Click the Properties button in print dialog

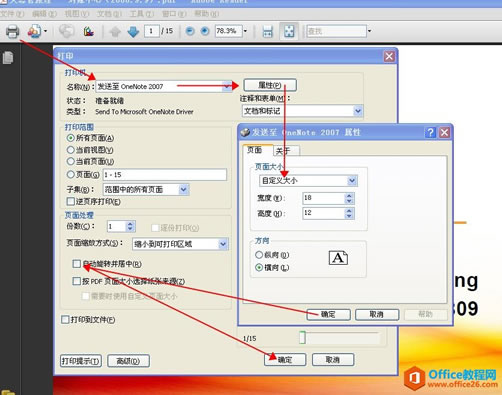(270, 85)
